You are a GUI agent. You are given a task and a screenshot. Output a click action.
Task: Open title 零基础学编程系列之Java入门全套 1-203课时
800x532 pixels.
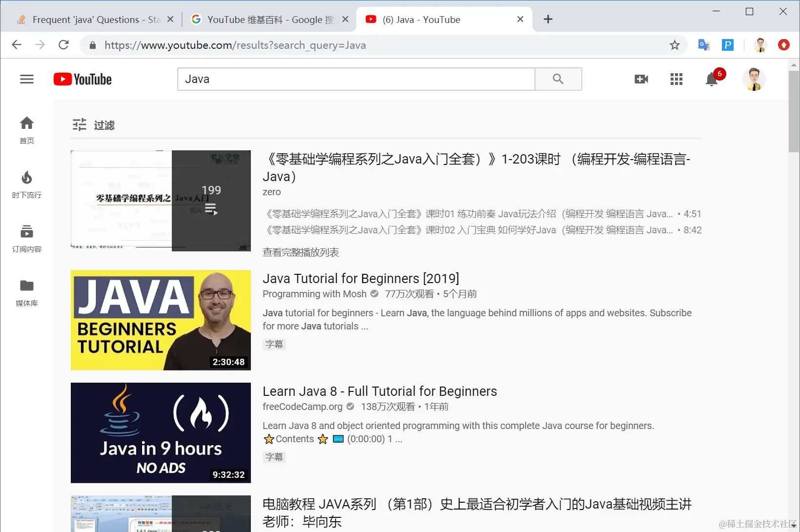click(x=476, y=167)
